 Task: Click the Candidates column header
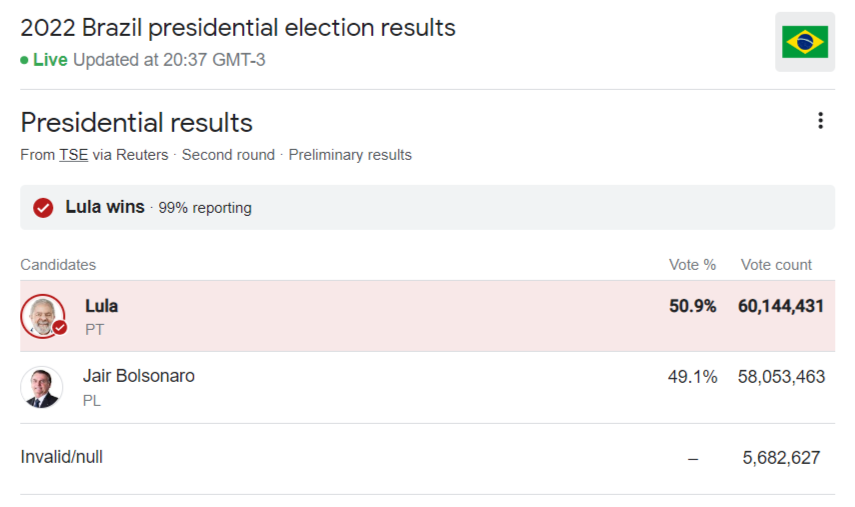click(58, 264)
